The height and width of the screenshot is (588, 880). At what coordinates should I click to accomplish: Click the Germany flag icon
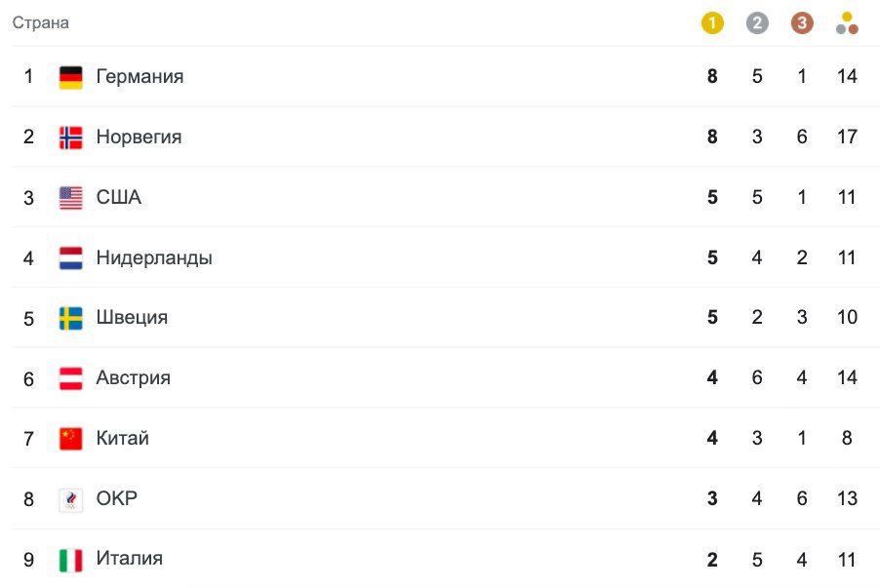tap(70, 77)
